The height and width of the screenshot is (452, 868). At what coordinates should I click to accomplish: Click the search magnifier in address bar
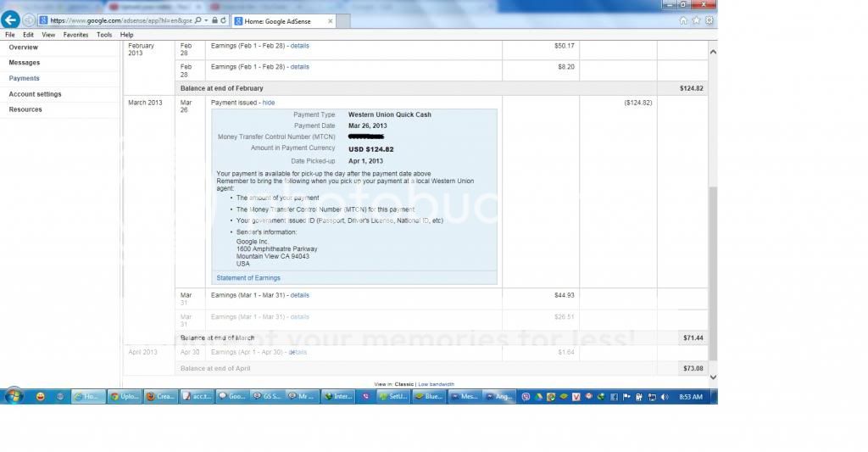coord(198,20)
